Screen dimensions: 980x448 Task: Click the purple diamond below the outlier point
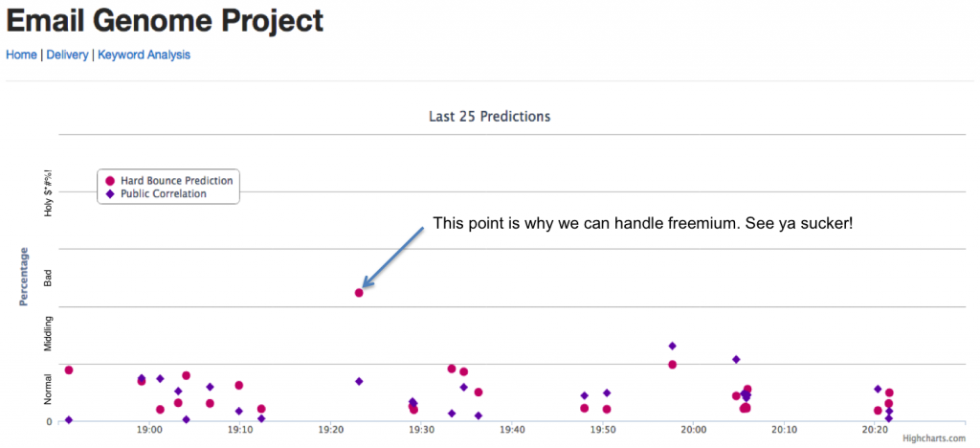point(359,381)
